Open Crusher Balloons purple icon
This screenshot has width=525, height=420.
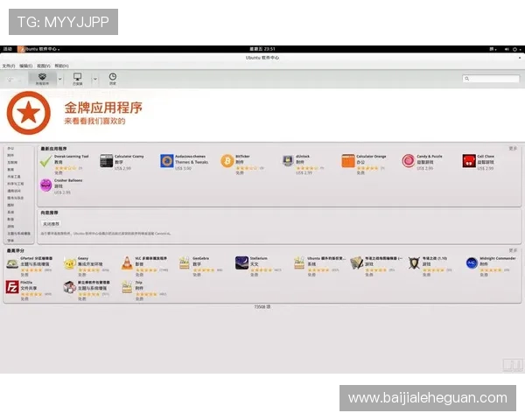point(45,185)
